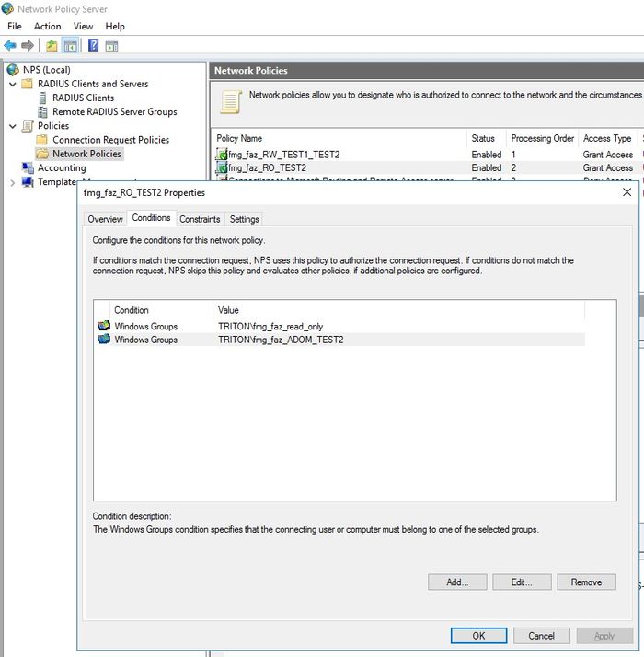Select Remote RADIUS Server Groups
Image resolution: width=644 pixels, height=657 pixels.
tap(114, 112)
